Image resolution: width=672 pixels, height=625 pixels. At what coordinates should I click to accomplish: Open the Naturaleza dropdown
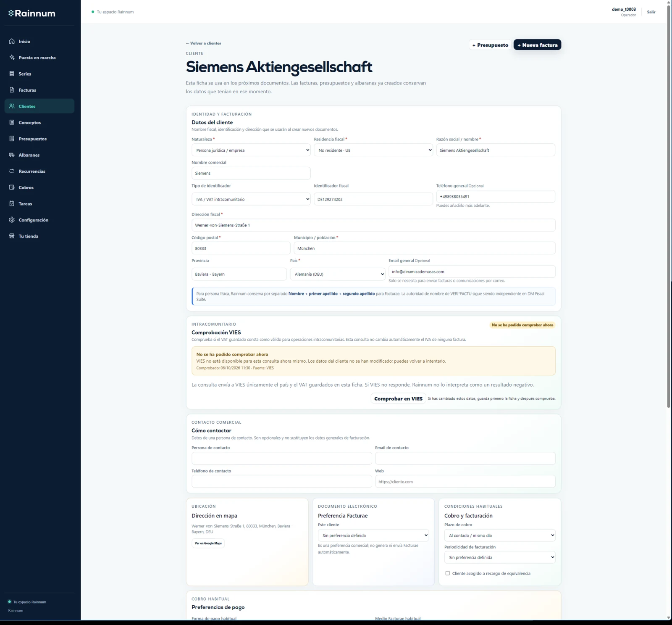pyautogui.click(x=251, y=150)
